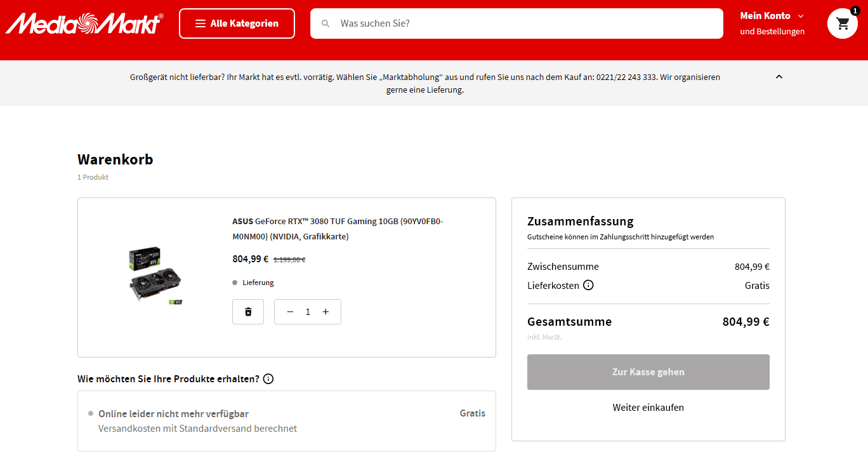Click 'Versandkosten mit Standardversand berechnet' text
Viewport: 868px width, 461px height.
(197, 429)
